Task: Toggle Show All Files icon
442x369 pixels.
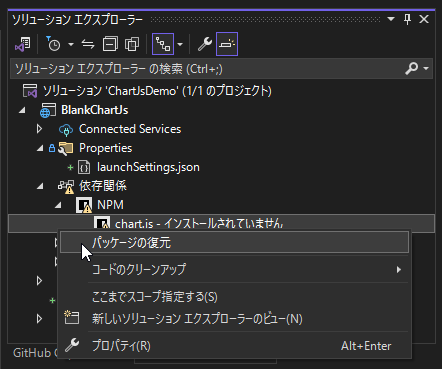Action: coord(132,44)
